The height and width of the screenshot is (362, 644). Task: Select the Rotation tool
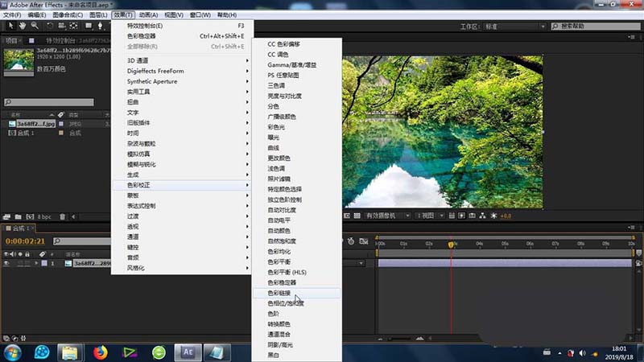coord(49,26)
